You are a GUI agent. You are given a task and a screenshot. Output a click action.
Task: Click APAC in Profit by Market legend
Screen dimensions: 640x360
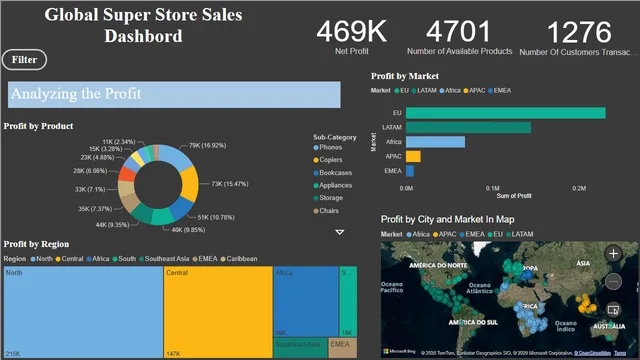[474, 91]
